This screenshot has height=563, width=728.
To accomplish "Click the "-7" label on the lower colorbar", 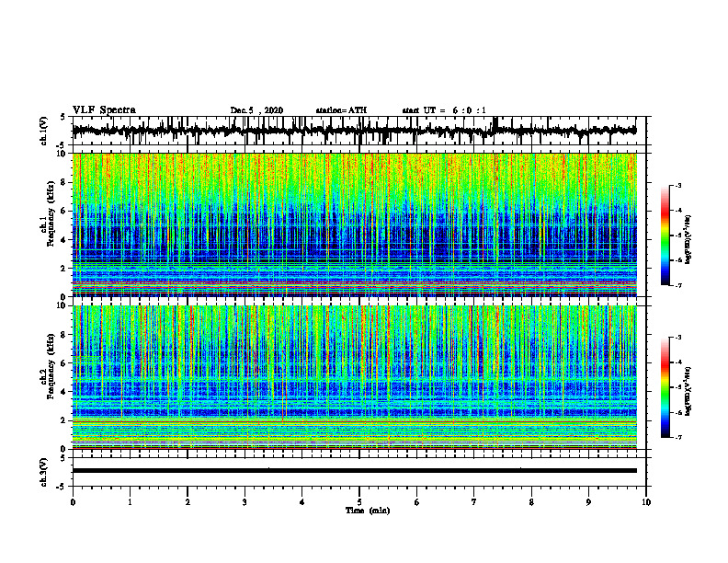I will 677,437.
